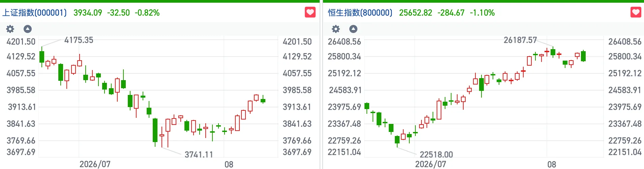The width and height of the screenshot is (644, 169).
Task: Select the 08 month marker on 恒生指数 axis
Action: (x=552, y=164)
